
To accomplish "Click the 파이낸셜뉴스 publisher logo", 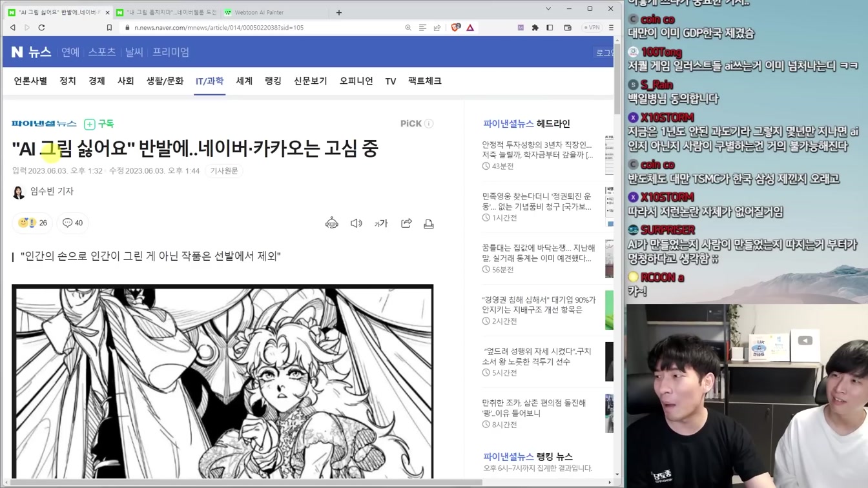I will point(44,123).
